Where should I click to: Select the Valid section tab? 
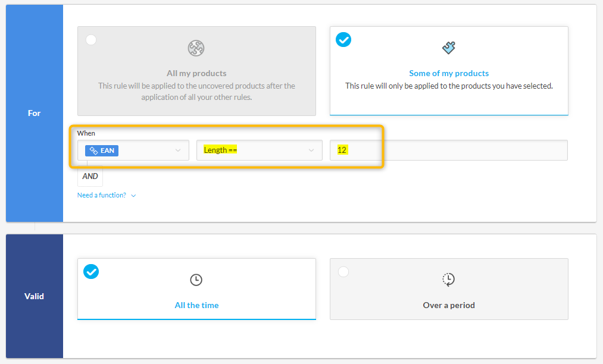click(x=35, y=296)
